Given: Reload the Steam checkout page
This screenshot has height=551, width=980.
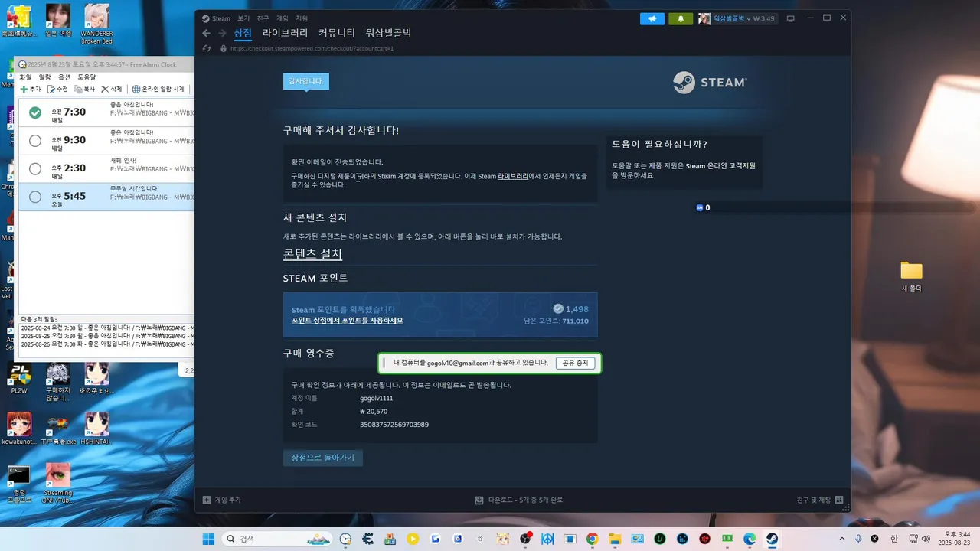Looking at the screenshot, I should (207, 48).
